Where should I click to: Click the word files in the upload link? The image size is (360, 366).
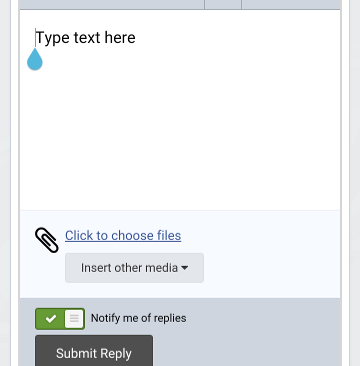(x=167, y=236)
